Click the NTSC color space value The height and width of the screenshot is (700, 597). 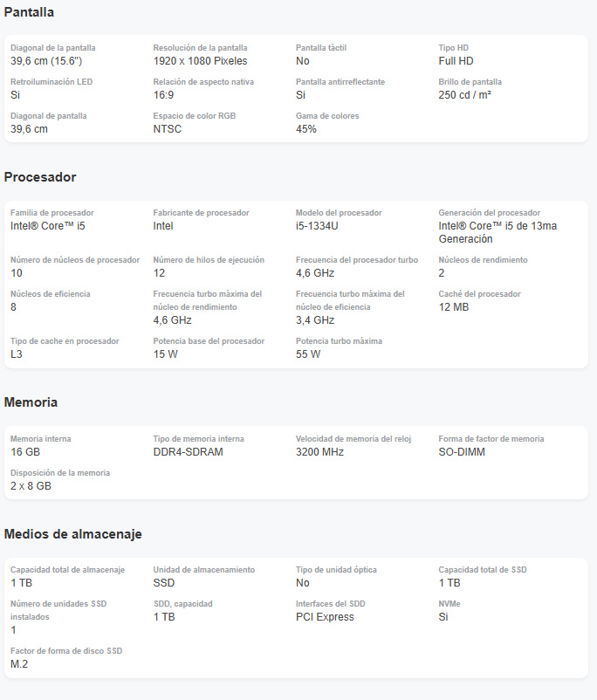(x=168, y=129)
